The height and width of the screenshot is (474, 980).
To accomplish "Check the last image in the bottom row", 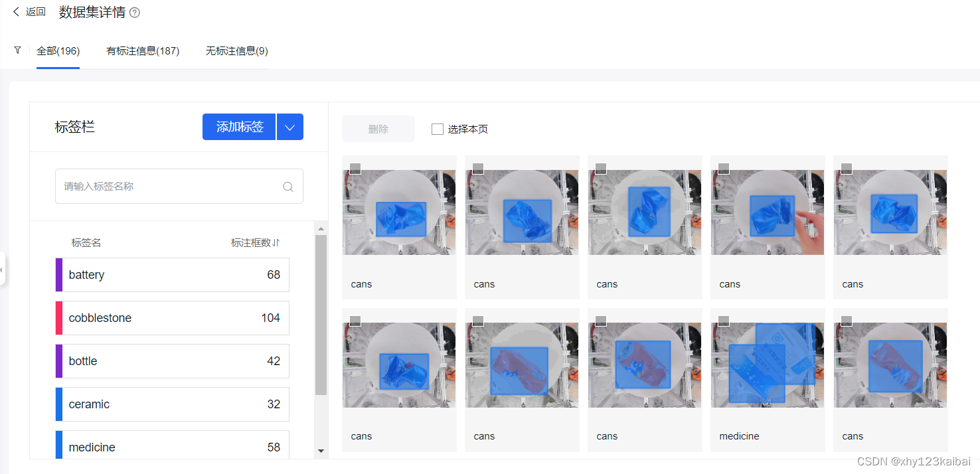I will coord(847,321).
